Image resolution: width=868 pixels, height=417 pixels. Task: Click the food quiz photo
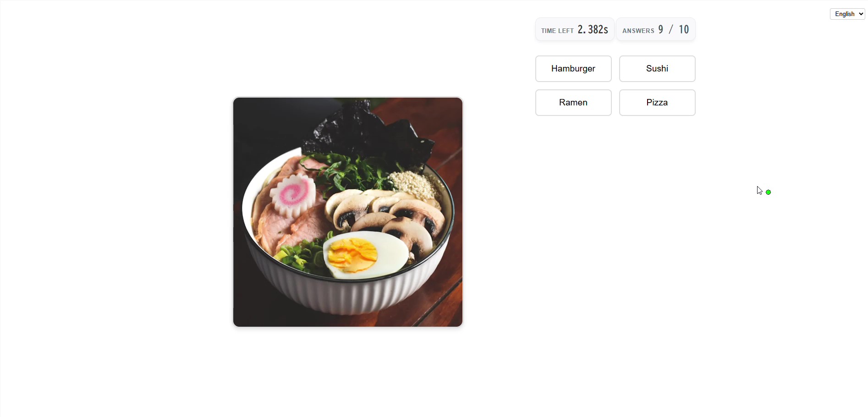(x=348, y=212)
